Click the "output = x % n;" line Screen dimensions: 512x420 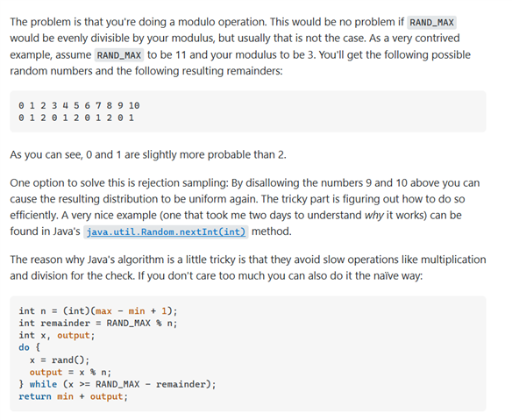70,372
